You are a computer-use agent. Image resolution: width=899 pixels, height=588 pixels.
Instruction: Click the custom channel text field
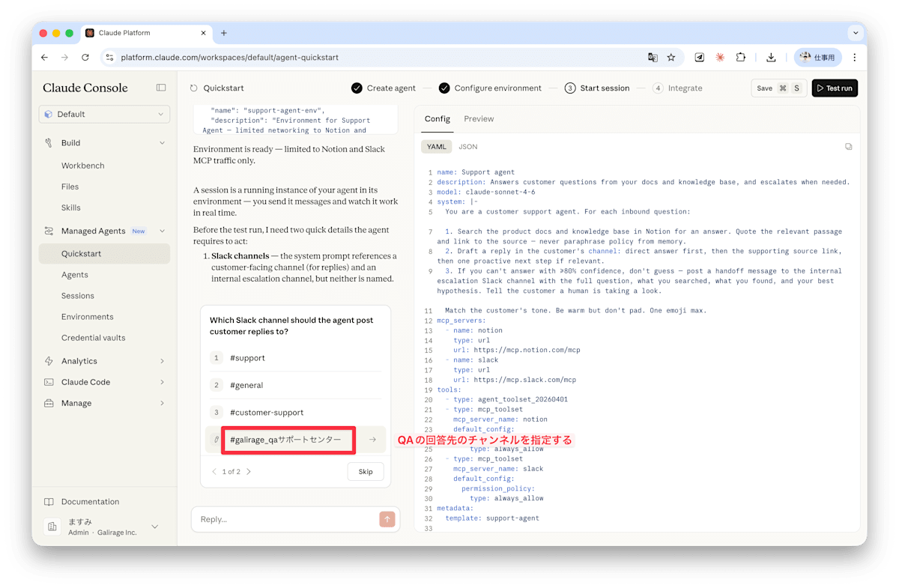point(288,440)
